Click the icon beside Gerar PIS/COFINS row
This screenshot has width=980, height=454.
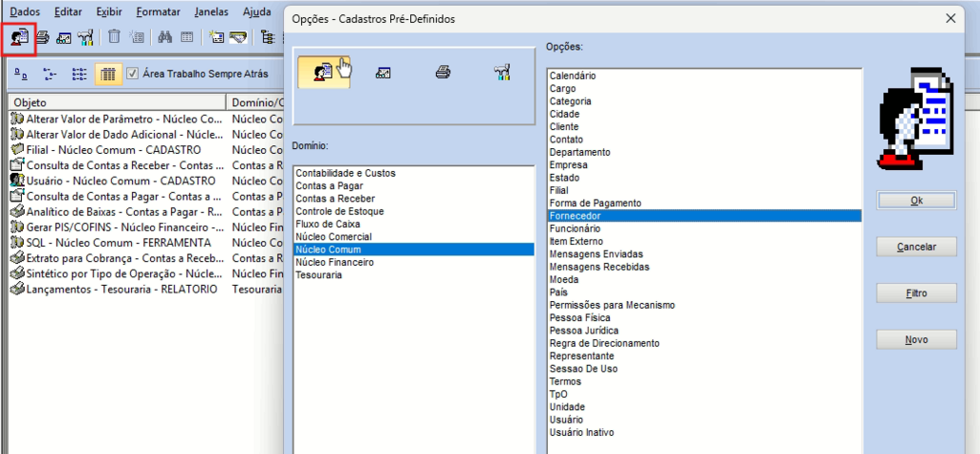17,227
